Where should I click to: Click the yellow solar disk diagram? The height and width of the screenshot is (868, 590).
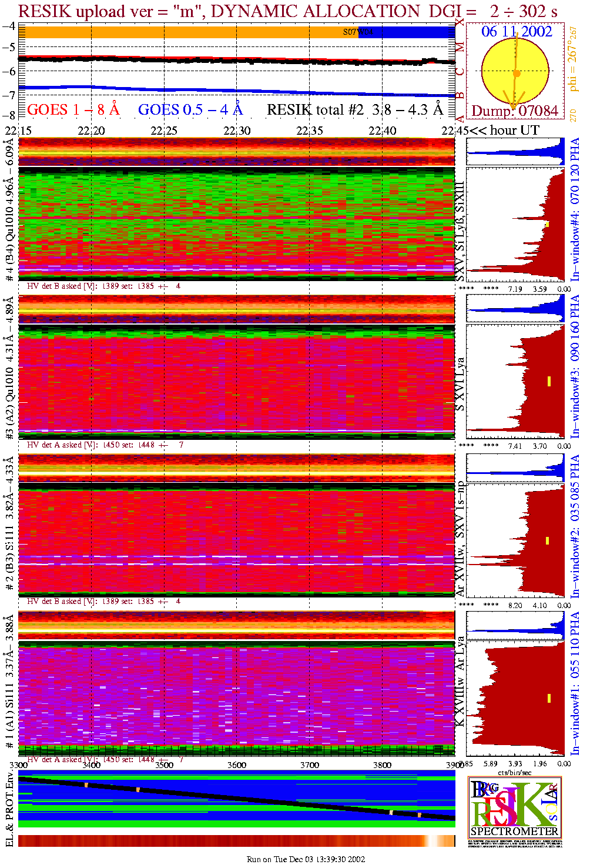[x=515, y=72]
